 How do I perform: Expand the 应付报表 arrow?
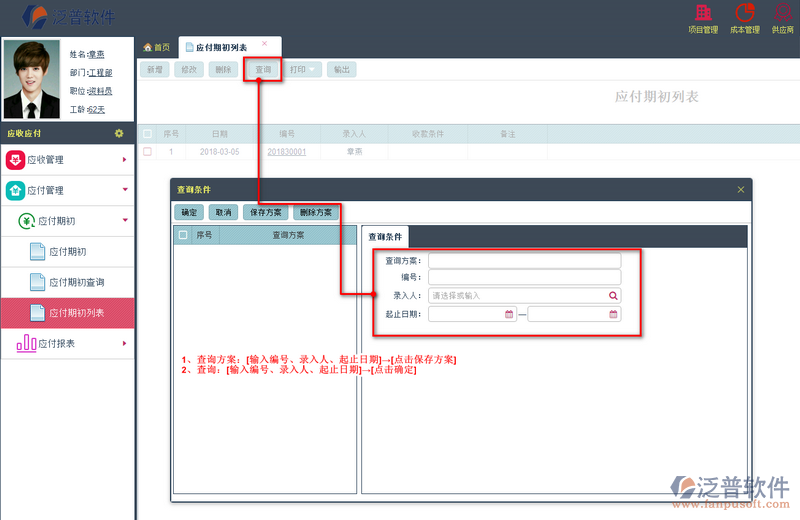point(124,343)
